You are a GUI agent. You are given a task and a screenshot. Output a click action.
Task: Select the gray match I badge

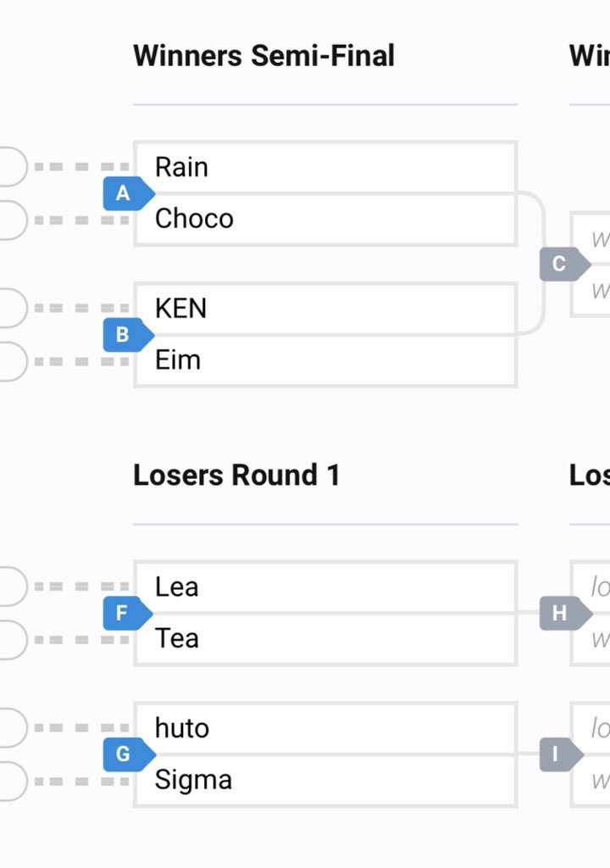pos(562,754)
